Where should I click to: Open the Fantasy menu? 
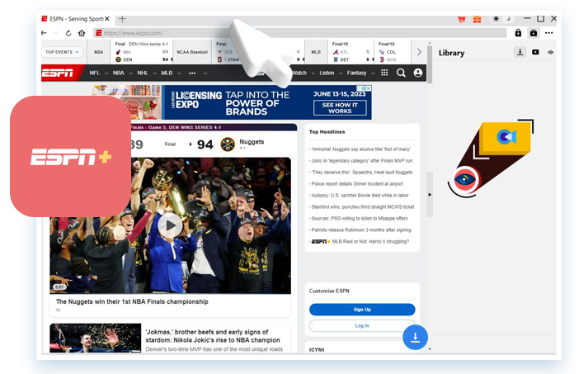356,73
